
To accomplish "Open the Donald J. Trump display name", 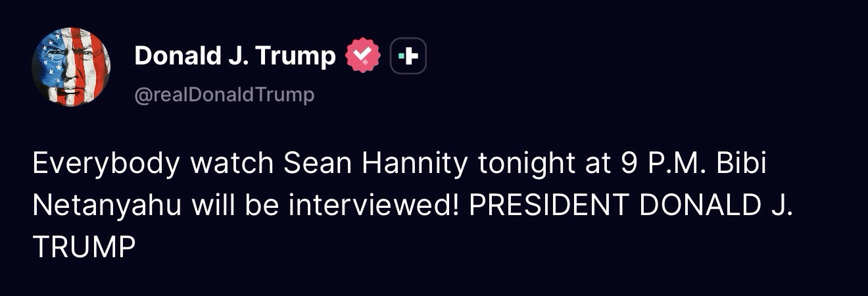I will (235, 57).
